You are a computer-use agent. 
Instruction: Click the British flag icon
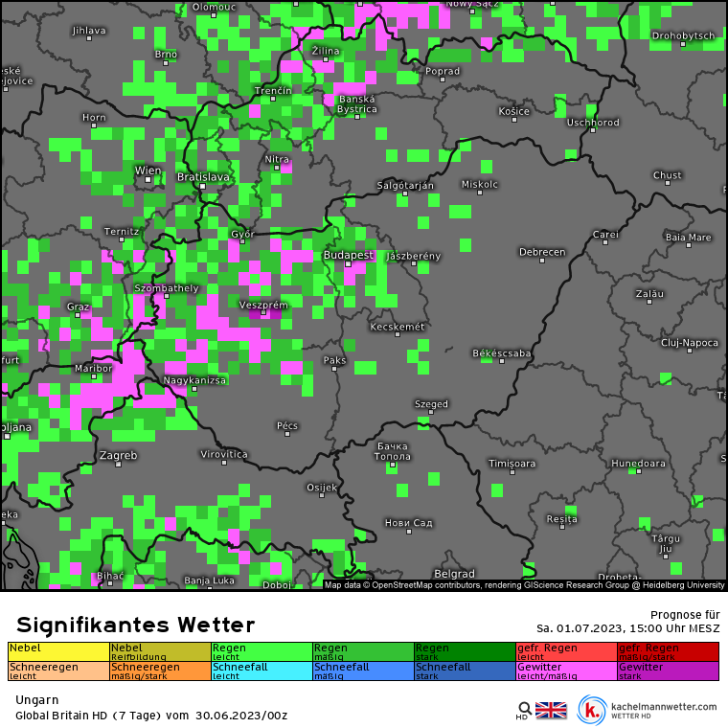point(551,710)
